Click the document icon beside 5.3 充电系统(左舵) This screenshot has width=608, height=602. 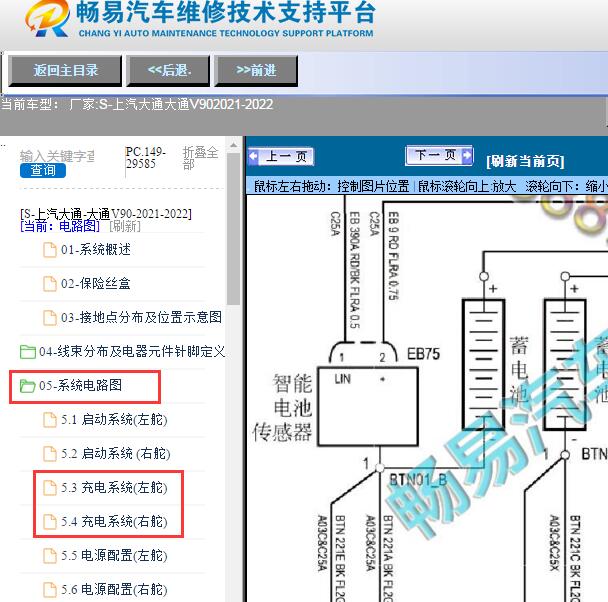point(50,488)
